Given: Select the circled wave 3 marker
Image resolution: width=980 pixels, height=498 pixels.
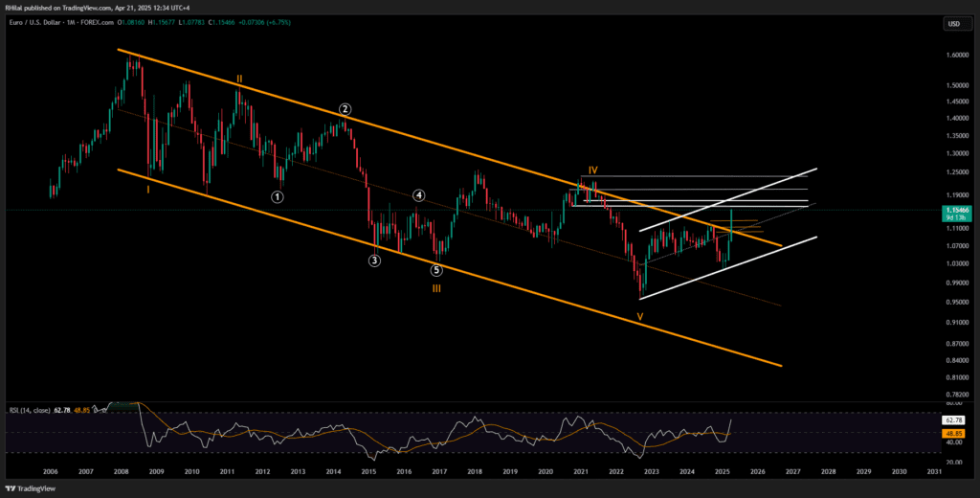Looking at the screenshot, I should coord(375,260).
